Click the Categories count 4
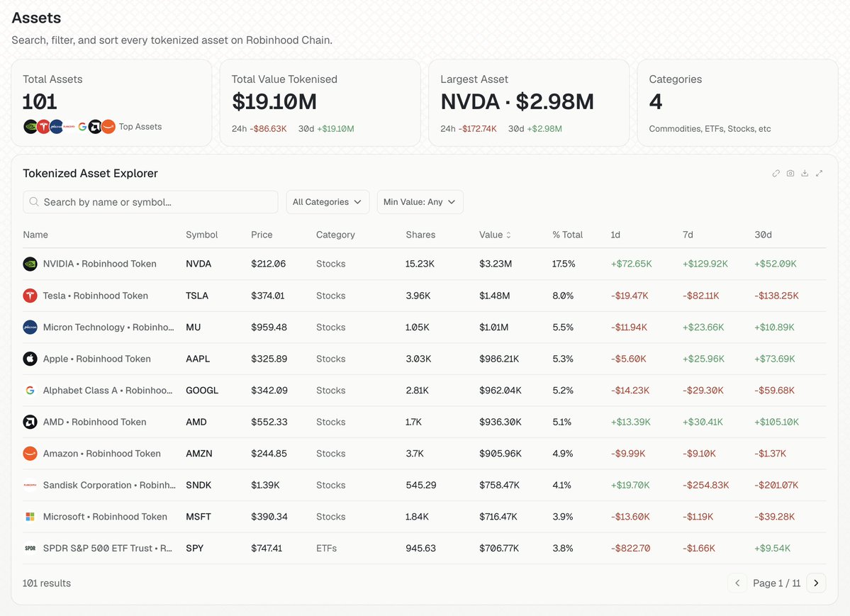The height and width of the screenshot is (616, 850). point(655,102)
